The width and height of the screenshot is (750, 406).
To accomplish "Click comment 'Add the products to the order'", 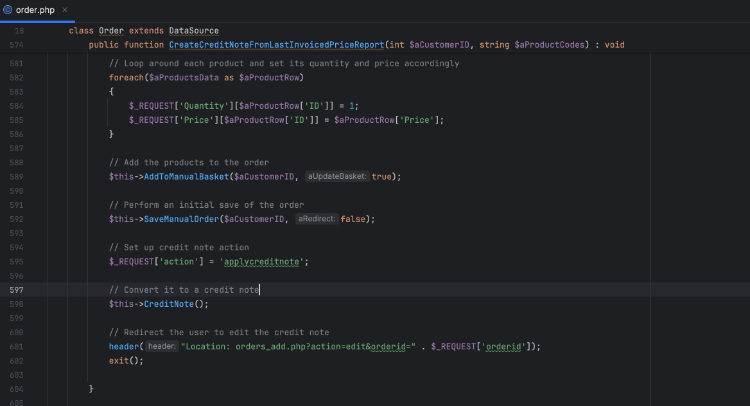I will 189,163.
